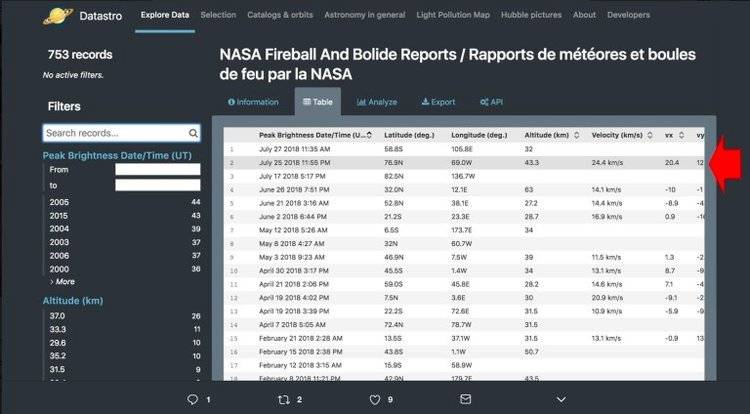Select the February 21 2018 2:28 AM row

click(x=463, y=338)
